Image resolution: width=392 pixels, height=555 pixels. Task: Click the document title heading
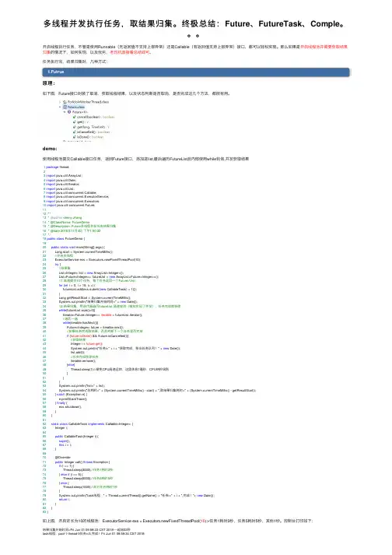[194, 24]
